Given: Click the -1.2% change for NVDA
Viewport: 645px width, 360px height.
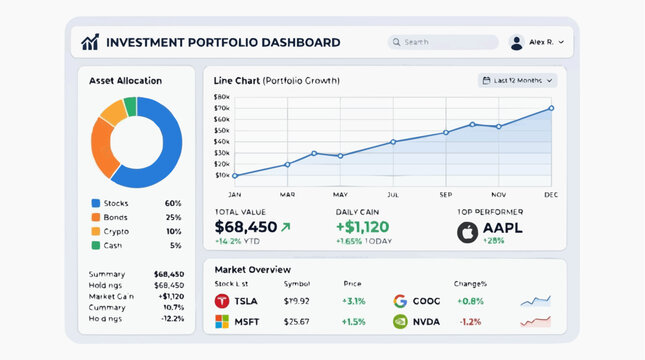Looking at the screenshot, I should point(470,322).
